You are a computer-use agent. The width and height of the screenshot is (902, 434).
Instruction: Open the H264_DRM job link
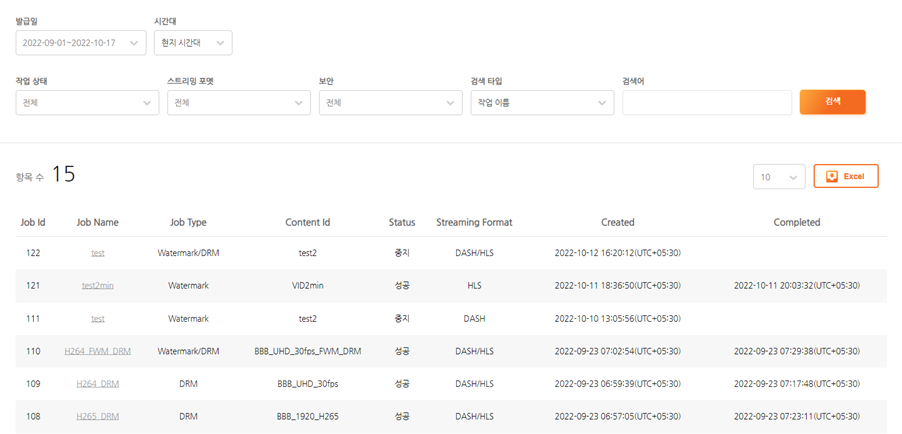point(98,384)
